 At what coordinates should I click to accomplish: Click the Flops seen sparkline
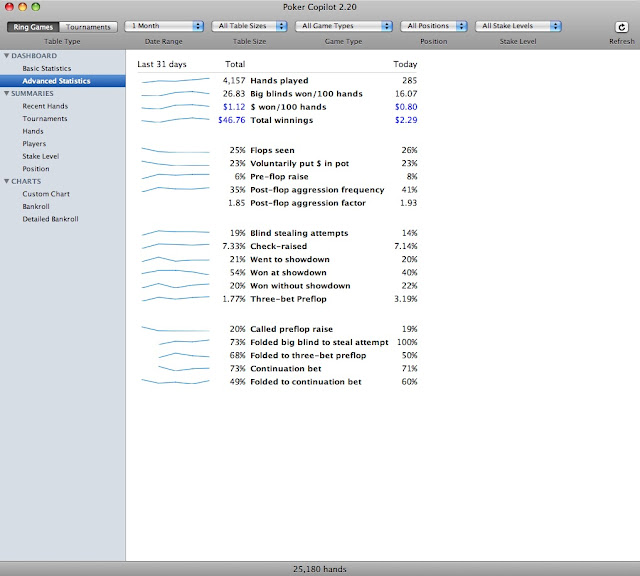click(x=176, y=150)
